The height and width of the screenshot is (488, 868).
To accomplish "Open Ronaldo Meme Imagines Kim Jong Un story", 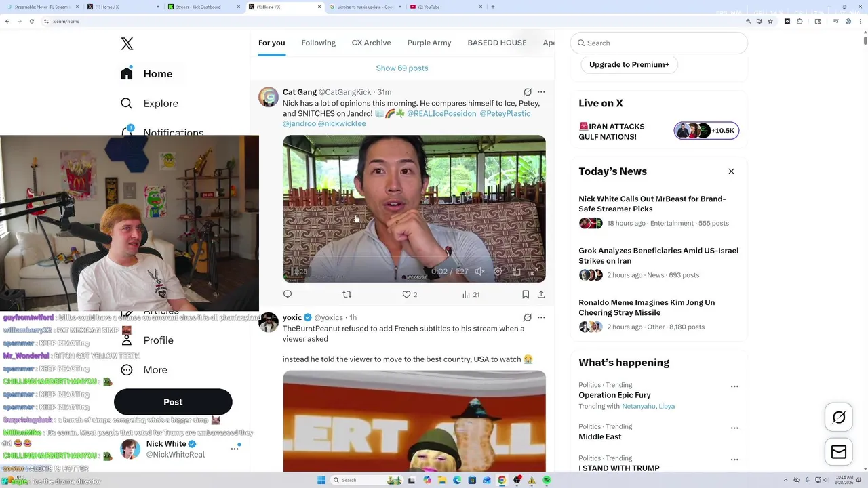I will (646, 308).
